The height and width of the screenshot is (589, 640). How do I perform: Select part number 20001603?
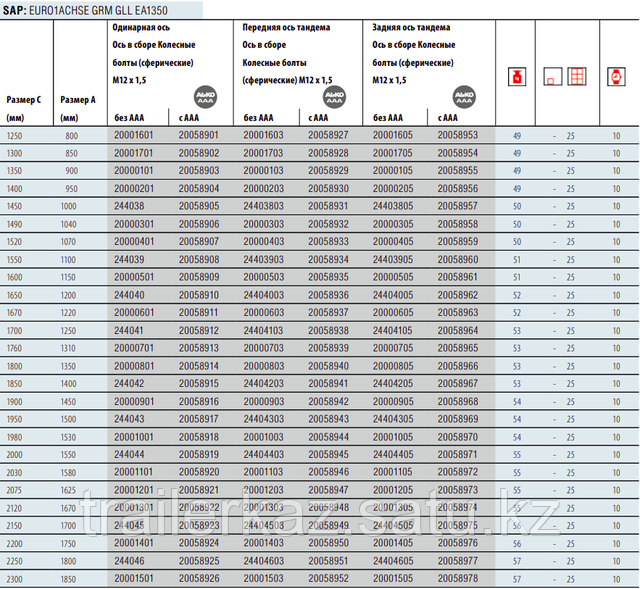point(263,135)
